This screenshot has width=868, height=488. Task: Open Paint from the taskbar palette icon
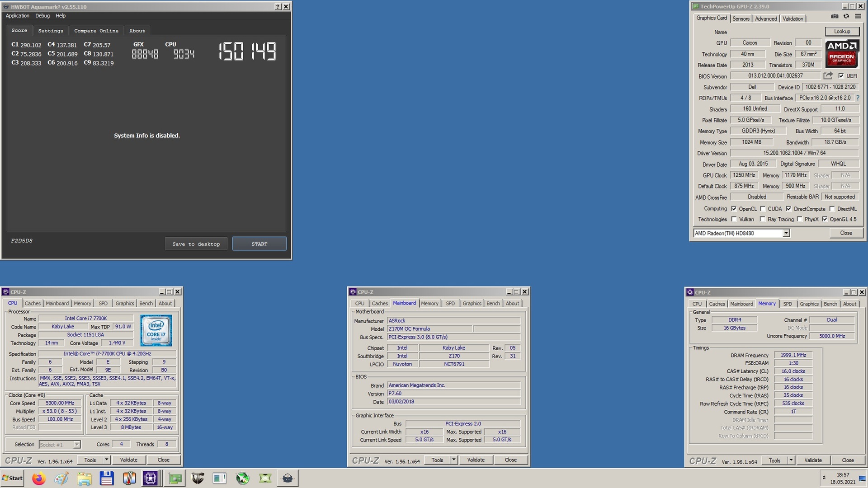pyautogui.click(x=61, y=478)
